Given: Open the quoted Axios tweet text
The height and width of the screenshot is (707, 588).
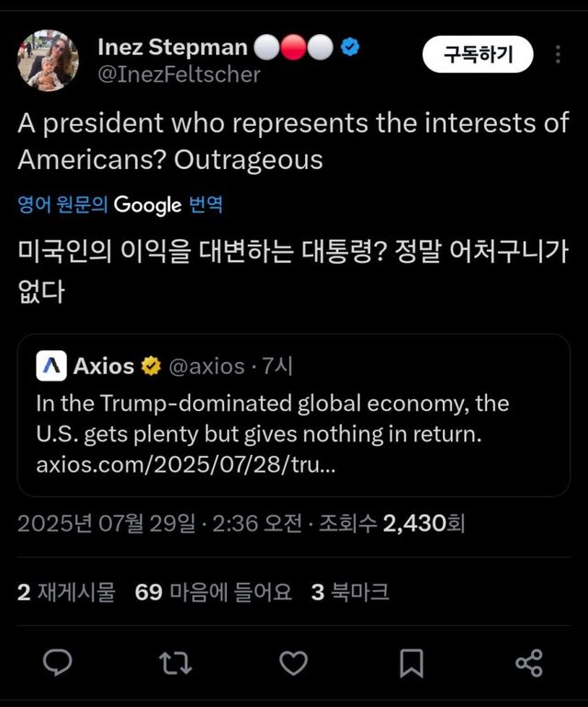Looking at the screenshot, I should pos(272,418).
